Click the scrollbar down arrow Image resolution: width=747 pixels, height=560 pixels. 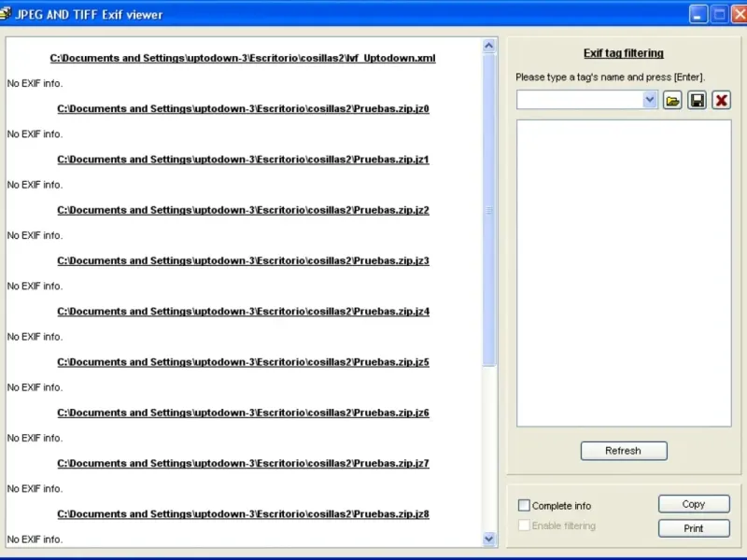(x=488, y=539)
